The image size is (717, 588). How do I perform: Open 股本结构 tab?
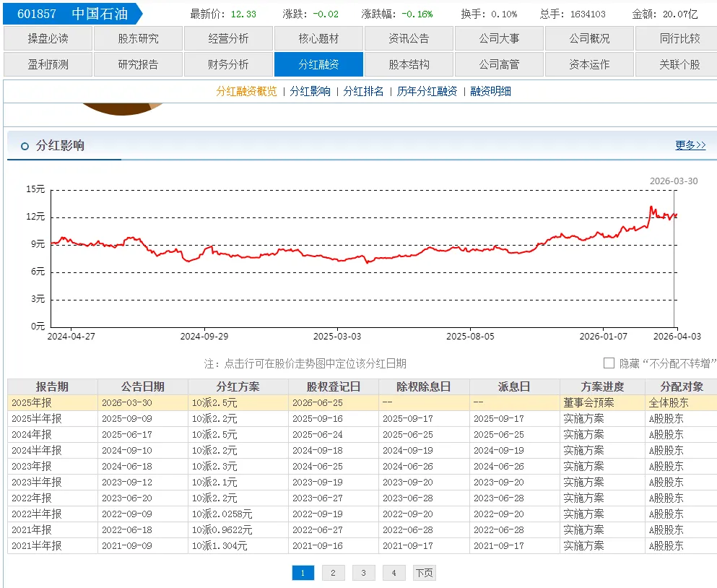pyautogui.click(x=409, y=64)
